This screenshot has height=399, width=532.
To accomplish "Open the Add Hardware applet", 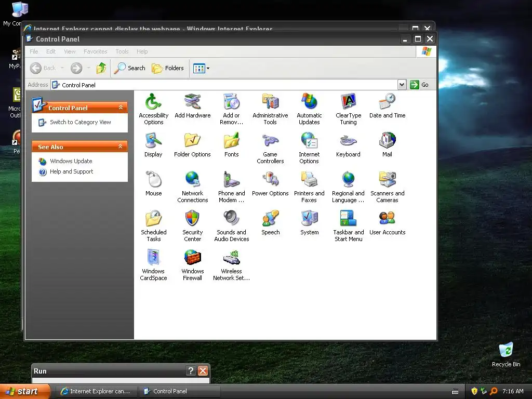I will pyautogui.click(x=192, y=106).
